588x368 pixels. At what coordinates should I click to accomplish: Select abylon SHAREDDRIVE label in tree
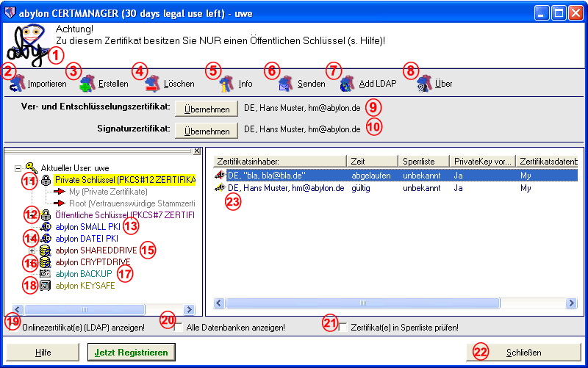pyautogui.click(x=96, y=250)
